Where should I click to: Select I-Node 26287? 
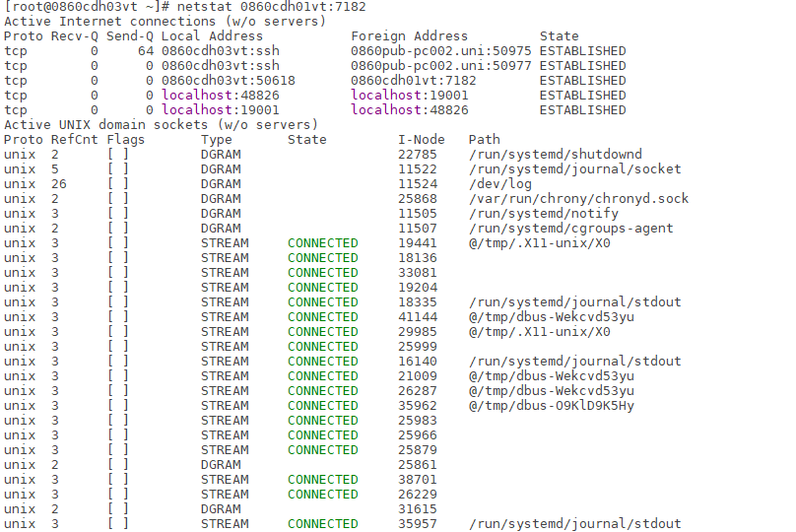(418, 391)
